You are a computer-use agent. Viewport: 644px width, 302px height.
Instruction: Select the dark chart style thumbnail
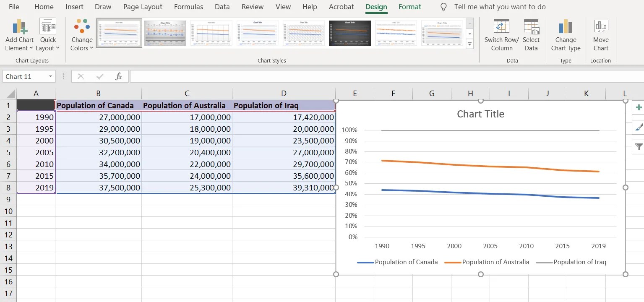pos(349,33)
